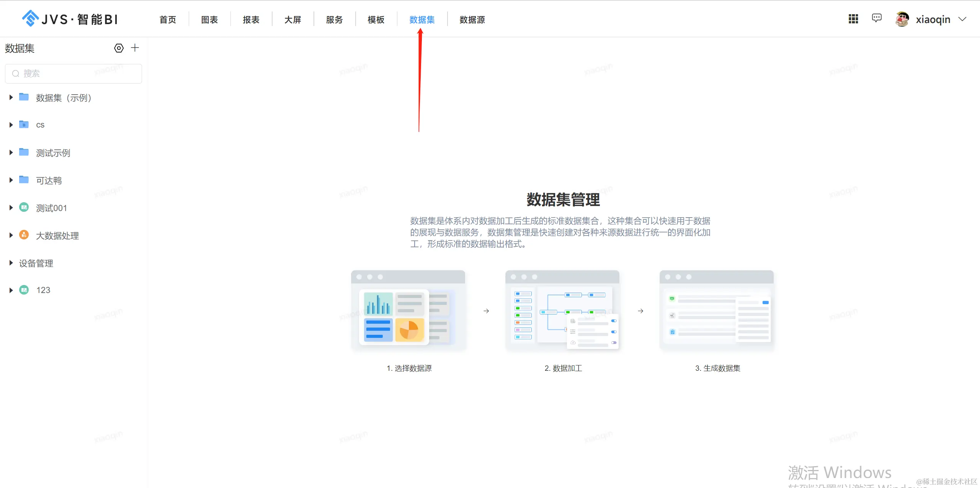
Task: Open the chat message icon
Action: [877, 18]
